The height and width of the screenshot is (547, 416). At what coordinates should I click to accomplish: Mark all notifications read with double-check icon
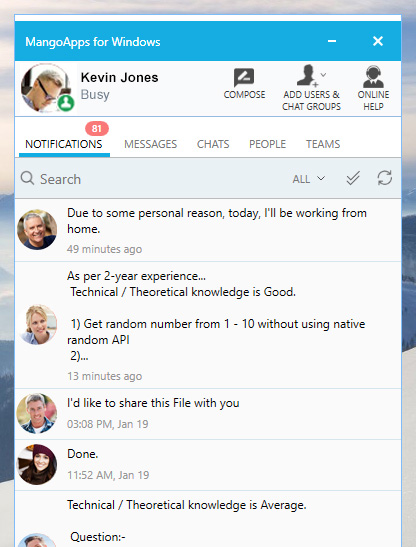coord(353,178)
